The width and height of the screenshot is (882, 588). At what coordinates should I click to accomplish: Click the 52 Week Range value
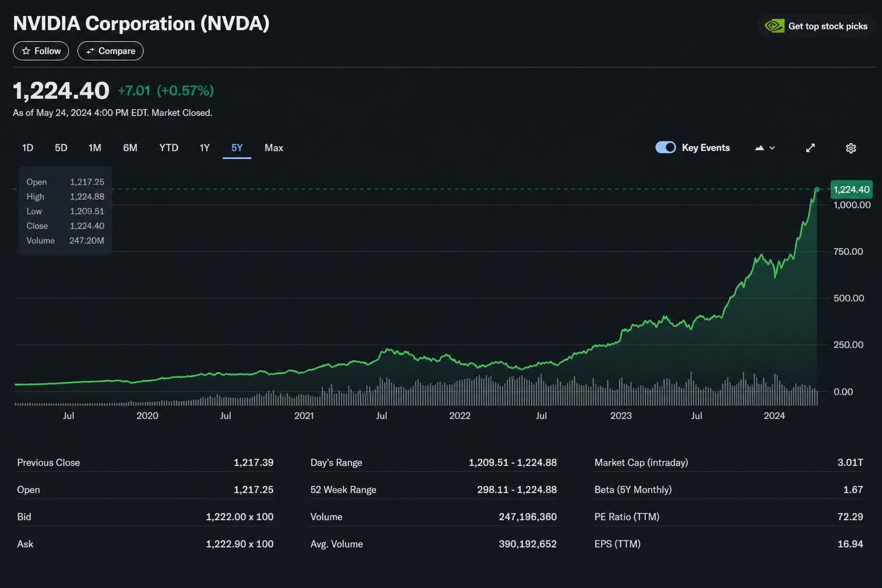pos(517,490)
